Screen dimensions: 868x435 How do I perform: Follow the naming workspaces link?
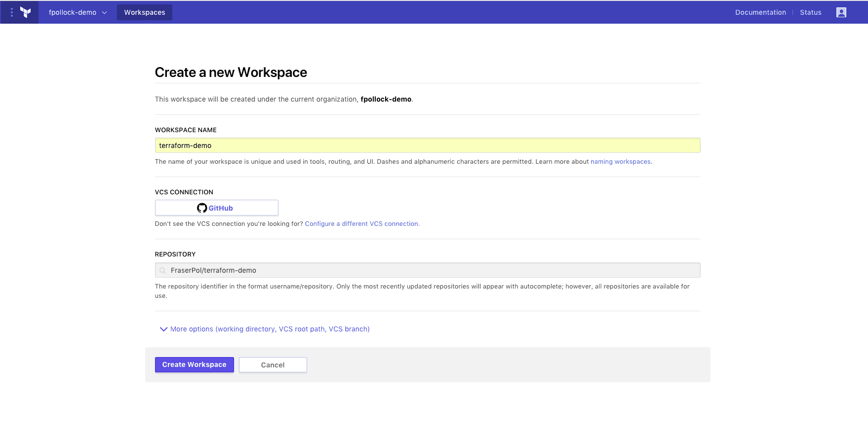620,162
